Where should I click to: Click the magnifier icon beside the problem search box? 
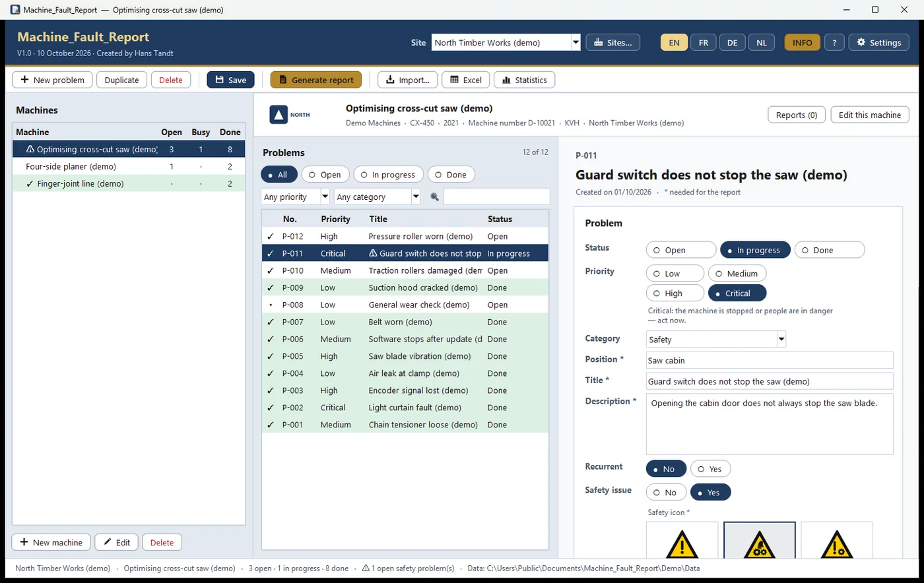click(434, 197)
